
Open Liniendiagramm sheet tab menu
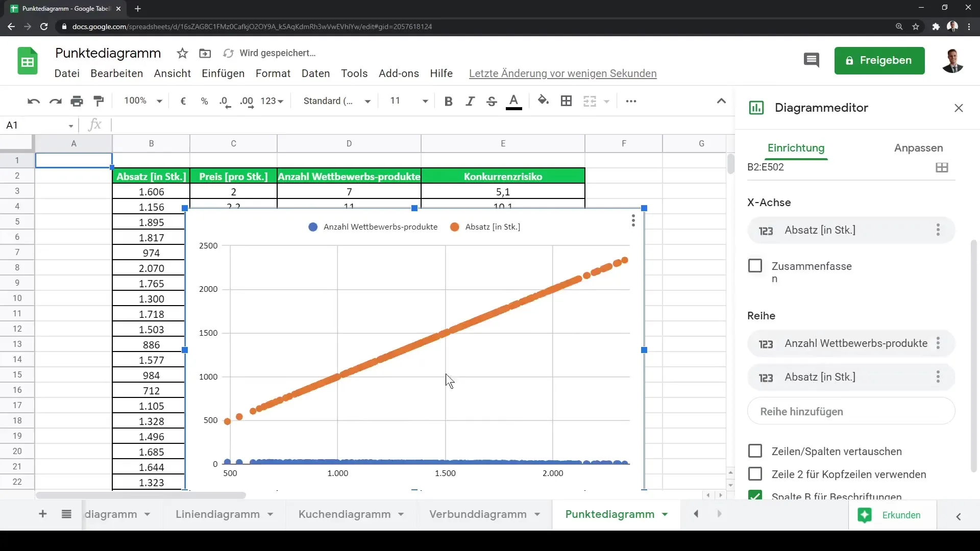tap(270, 514)
